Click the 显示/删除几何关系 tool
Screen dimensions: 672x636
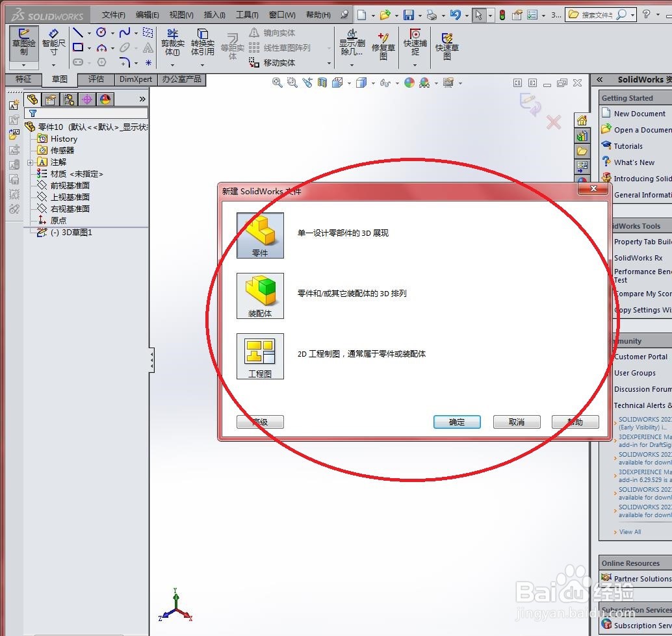tap(352, 42)
